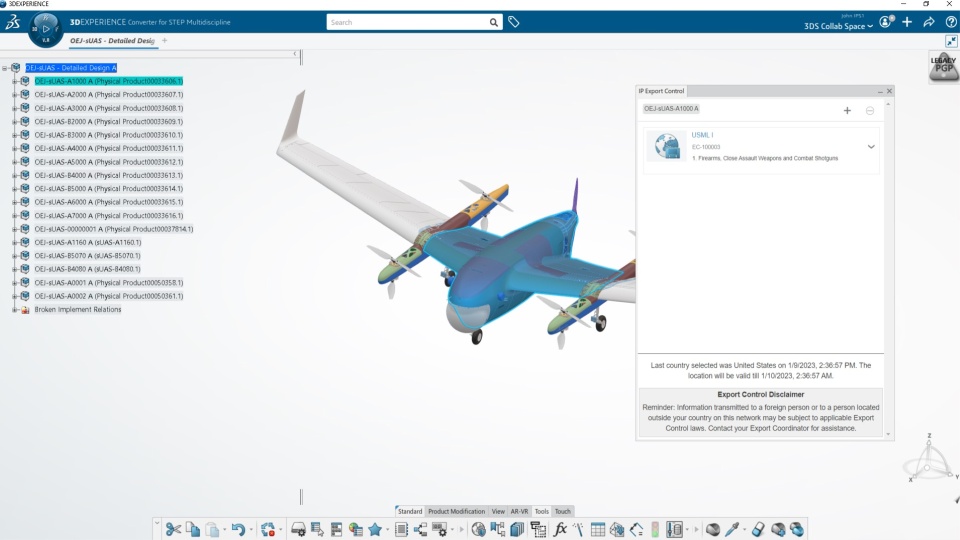Click the USML I classification link
The height and width of the screenshot is (540, 960).
tap(702, 135)
